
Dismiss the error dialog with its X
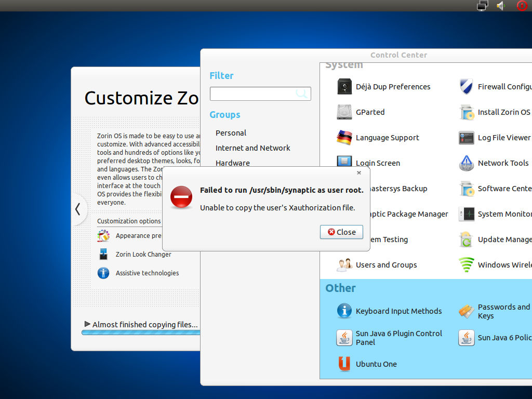coord(359,172)
